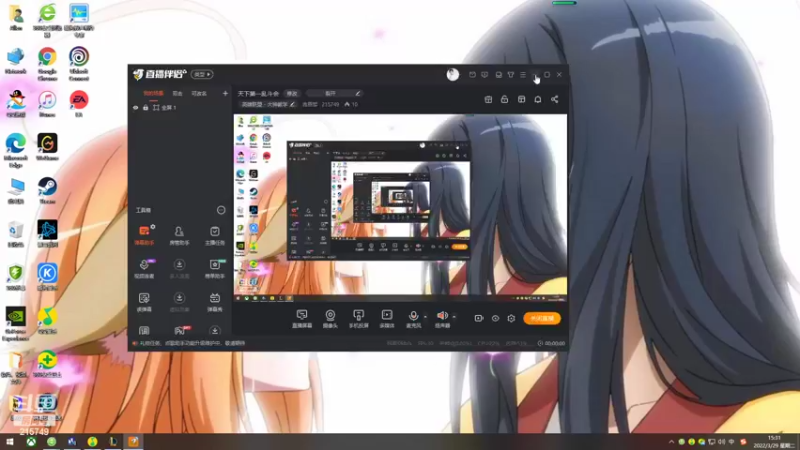Viewport: 800px width, 450px height.
Task: Open the 弹幕秀 danmaku show tool
Action: 215,302
